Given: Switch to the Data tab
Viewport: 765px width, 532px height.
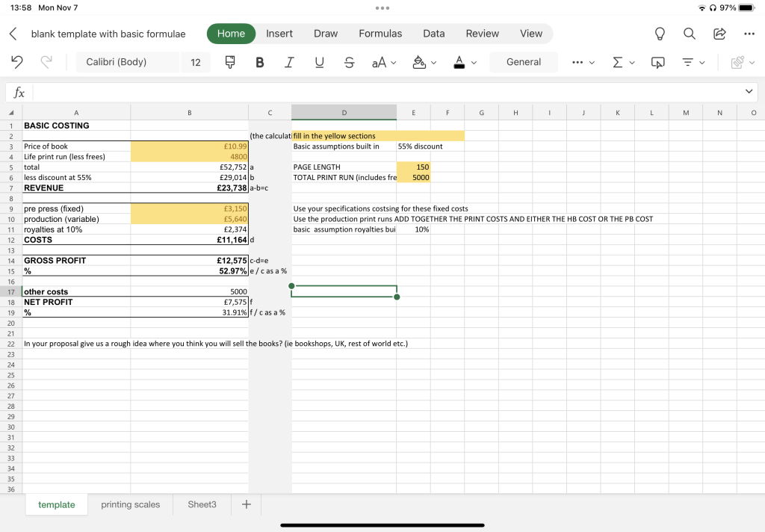Looking at the screenshot, I should click(434, 33).
